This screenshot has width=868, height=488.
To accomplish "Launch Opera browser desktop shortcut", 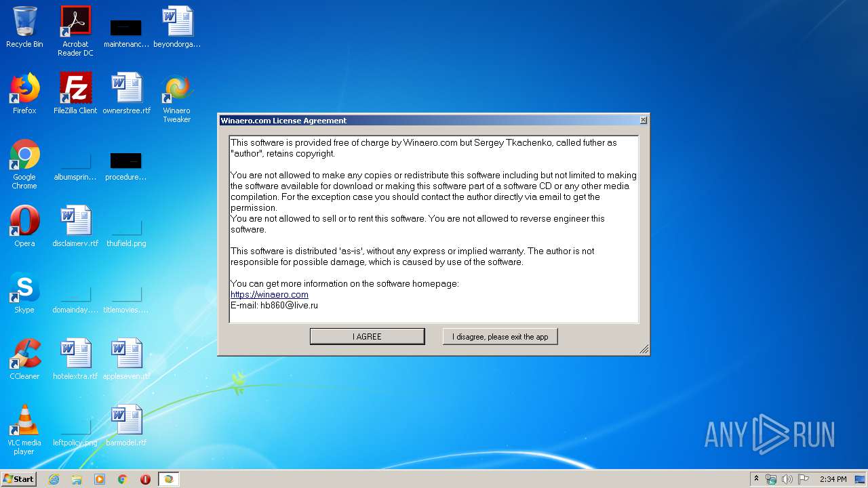I will click(x=24, y=226).
